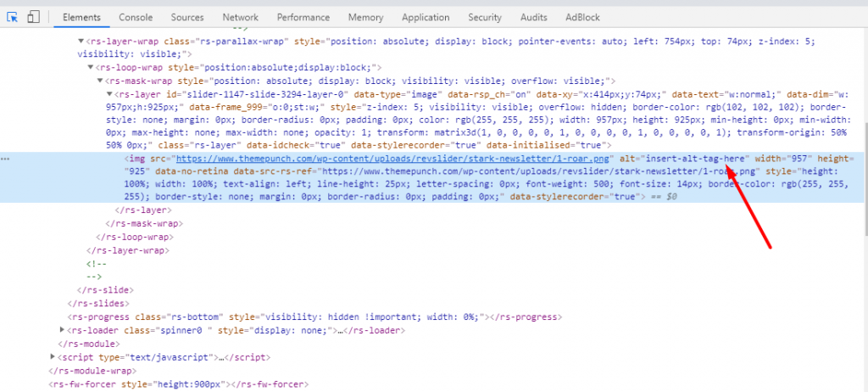Viewport: 868px width, 392px height.
Task: Open the Network tab
Action: pos(240,17)
